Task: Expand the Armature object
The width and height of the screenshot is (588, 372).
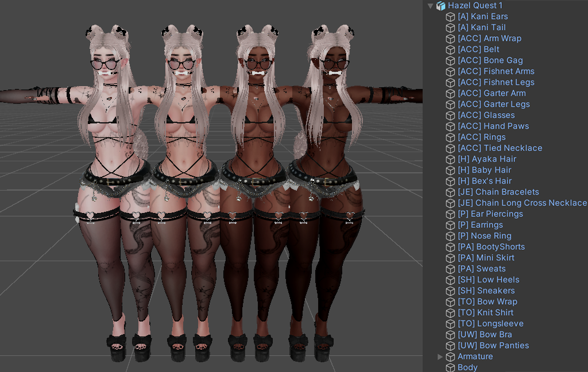Action: coord(440,356)
